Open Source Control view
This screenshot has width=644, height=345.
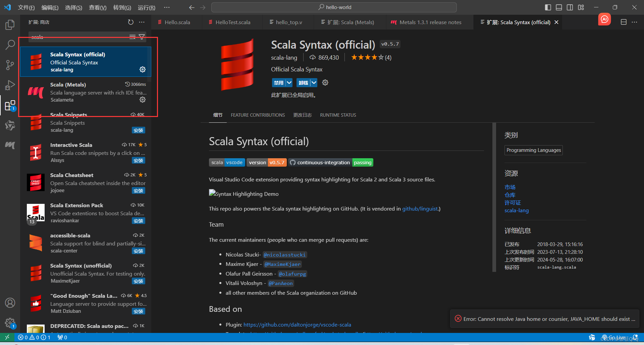point(10,65)
